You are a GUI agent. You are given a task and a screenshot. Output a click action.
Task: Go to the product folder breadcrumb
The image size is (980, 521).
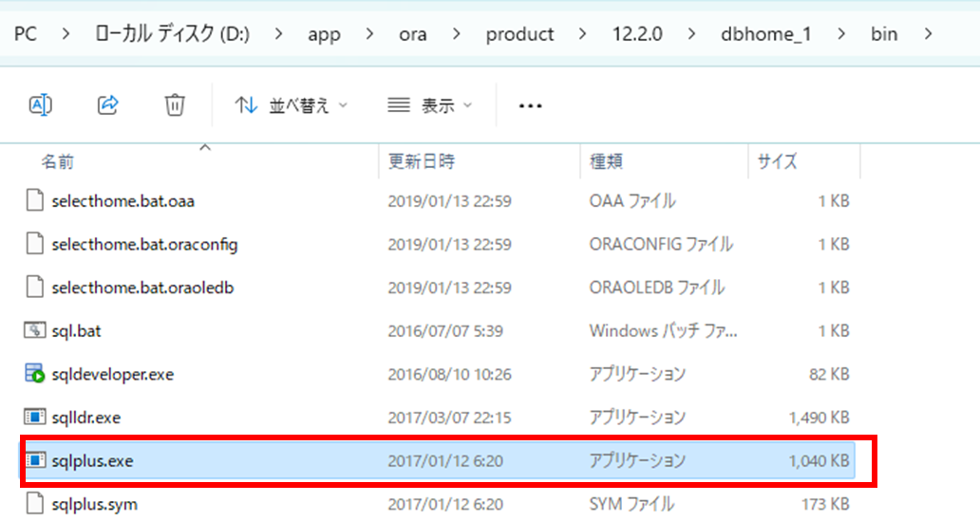tap(519, 34)
